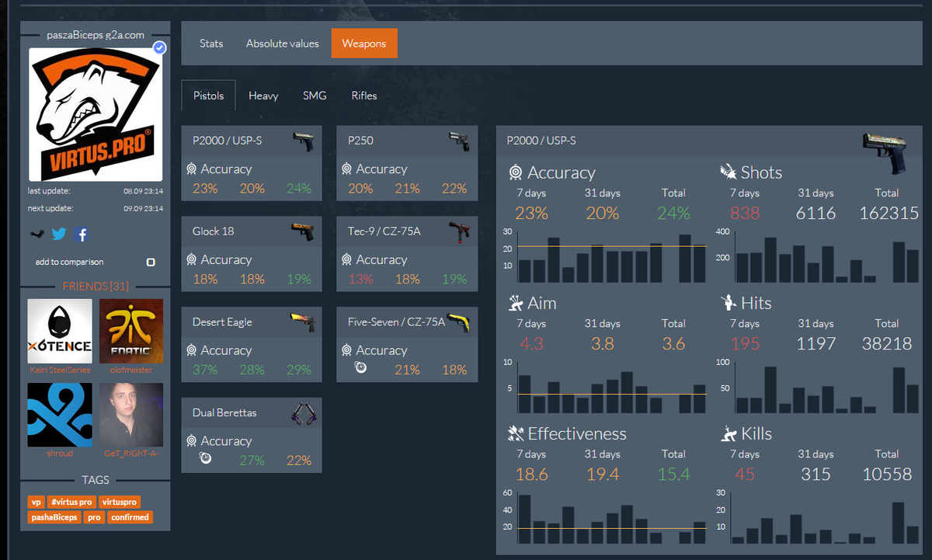Open the Absolute values tab
The height and width of the screenshot is (560, 932).
[283, 43]
